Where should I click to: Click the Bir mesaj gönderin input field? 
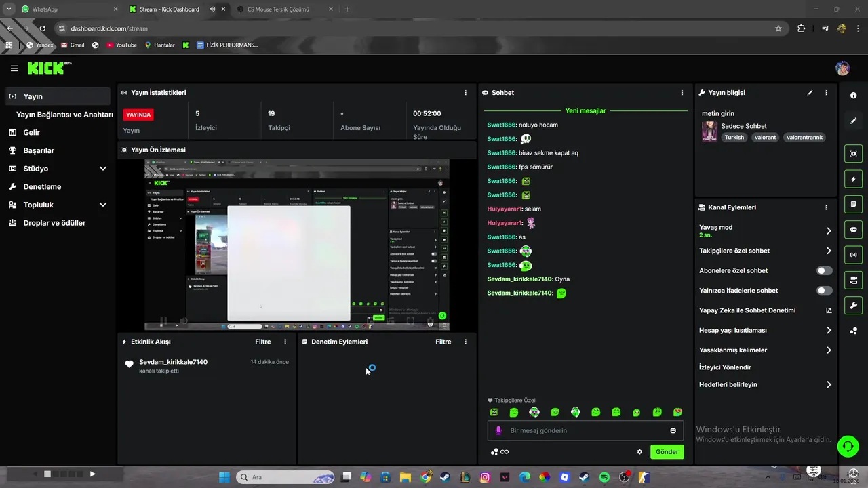point(585,430)
